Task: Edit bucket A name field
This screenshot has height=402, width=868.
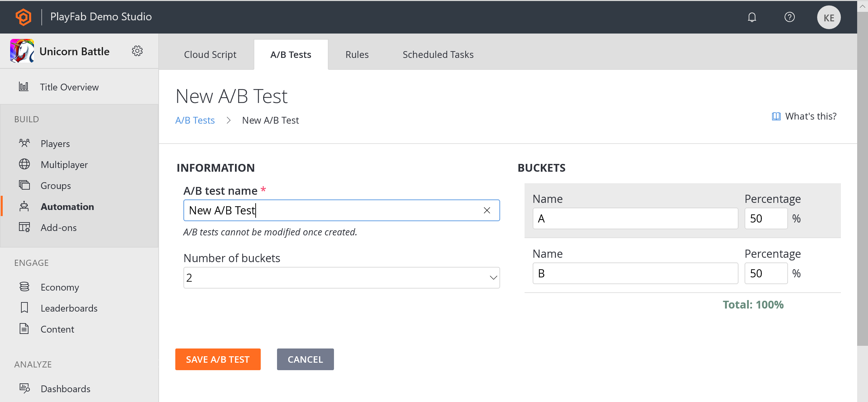Action: (635, 218)
